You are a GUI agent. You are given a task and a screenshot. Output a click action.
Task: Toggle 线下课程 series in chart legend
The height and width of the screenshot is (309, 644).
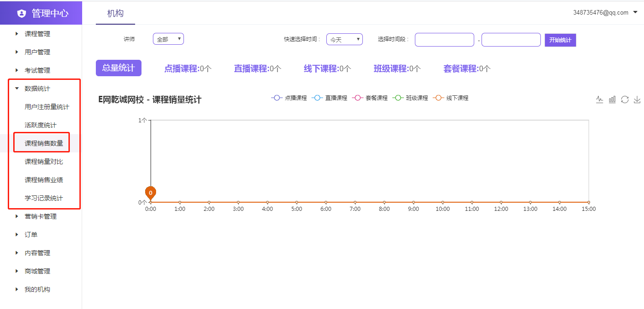[450, 98]
